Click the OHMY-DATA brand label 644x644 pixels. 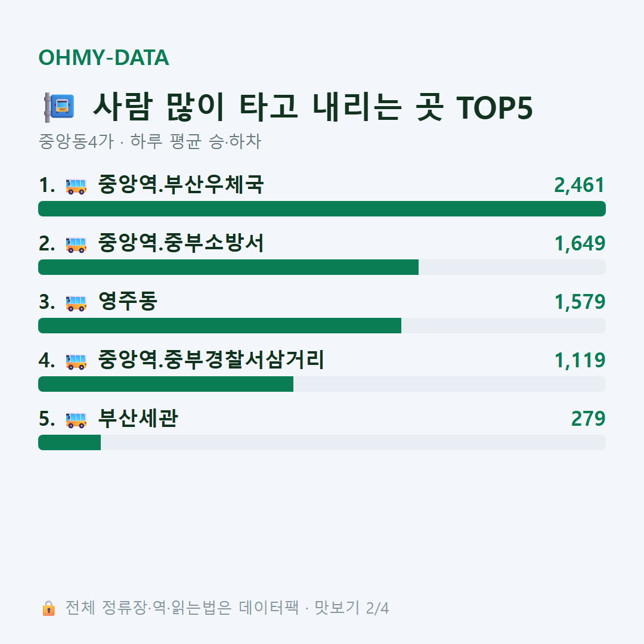pyautogui.click(x=104, y=57)
